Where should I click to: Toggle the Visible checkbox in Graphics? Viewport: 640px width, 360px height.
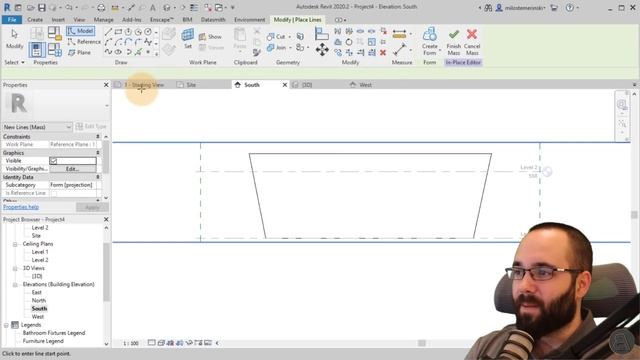click(53, 161)
